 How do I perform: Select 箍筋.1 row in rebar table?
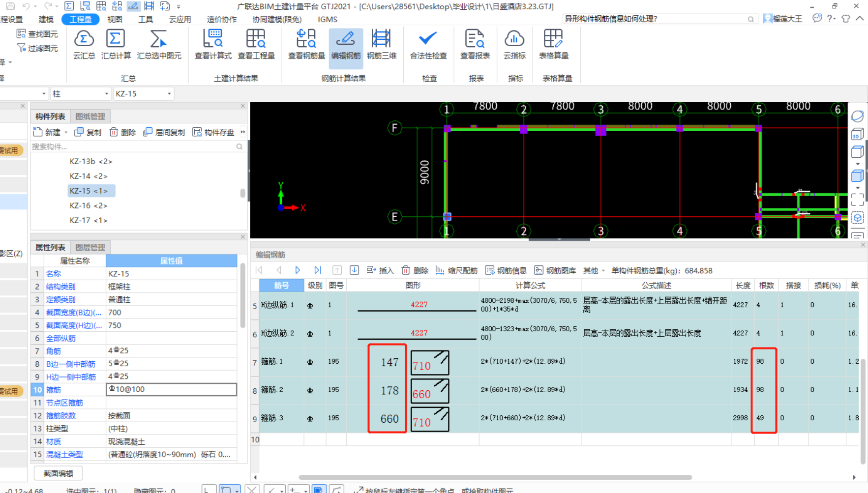coord(556,362)
